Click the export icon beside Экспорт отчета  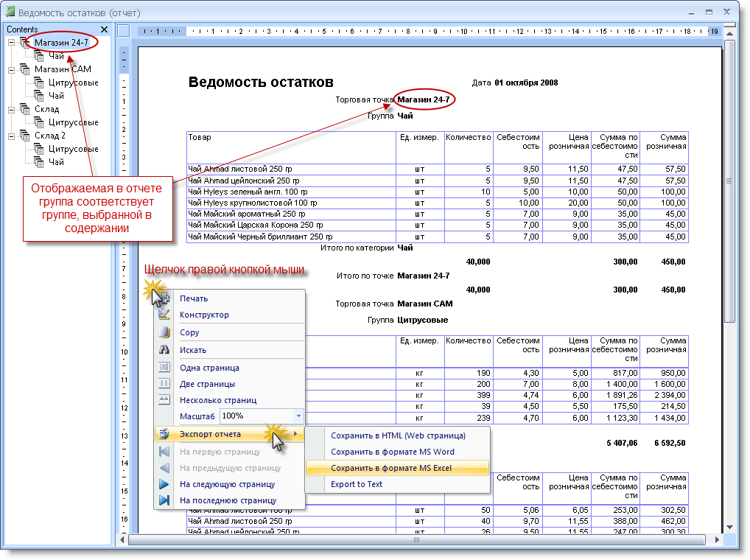point(164,434)
